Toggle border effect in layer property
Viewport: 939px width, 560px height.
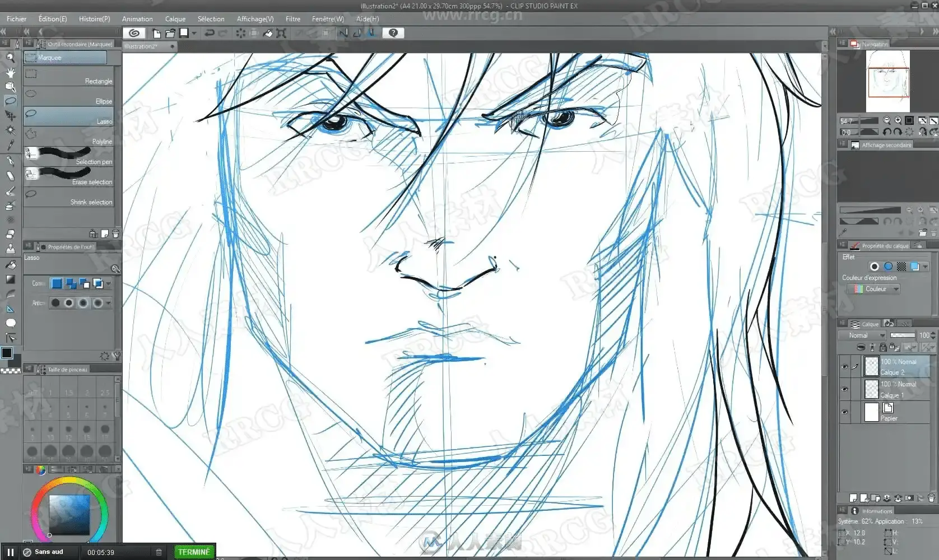point(874,267)
